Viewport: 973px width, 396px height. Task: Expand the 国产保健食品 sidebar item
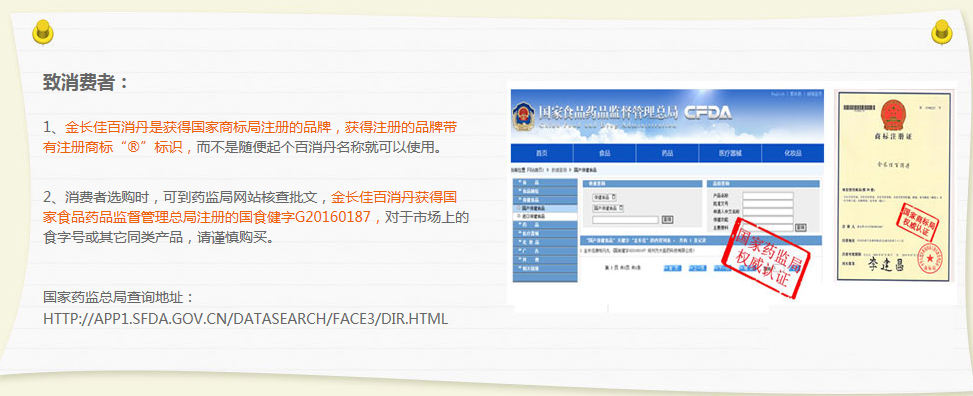click(544, 209)
